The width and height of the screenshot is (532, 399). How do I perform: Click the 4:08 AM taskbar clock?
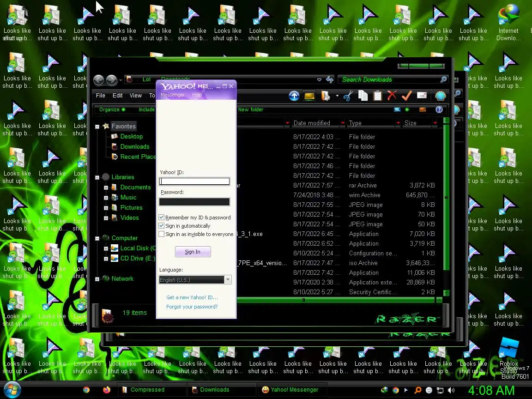pos(491,390)
